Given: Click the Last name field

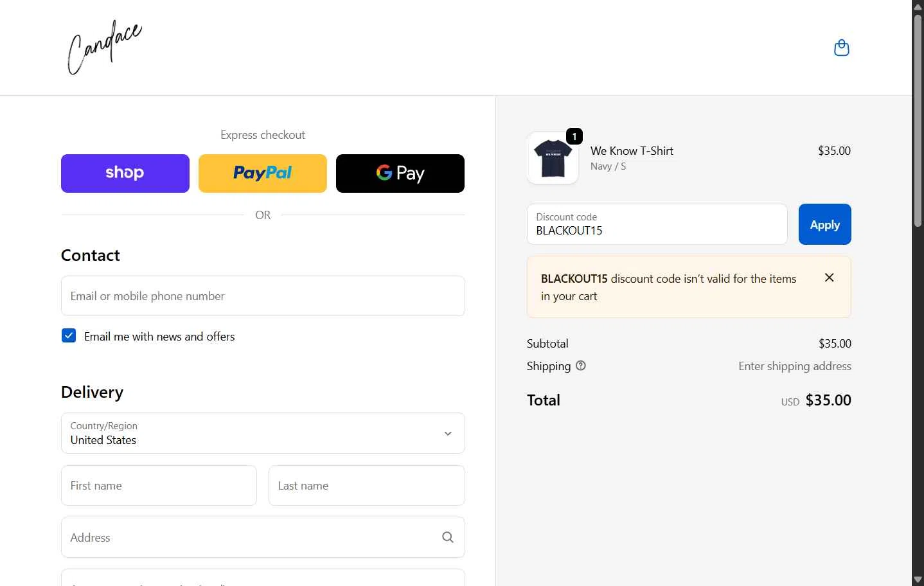Looking at the screenshot, I should pos(367,486).
